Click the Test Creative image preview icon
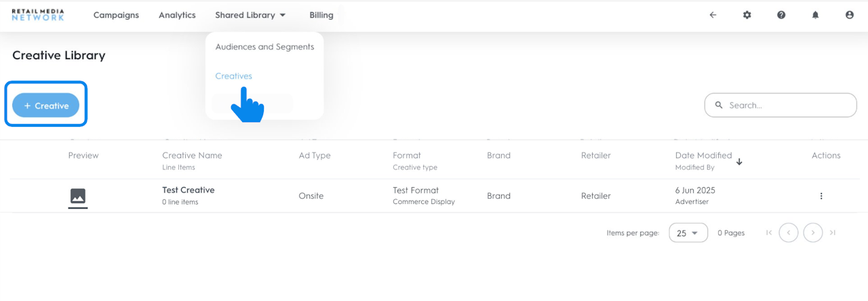This screenshot has width=868, height=301. [78, 197]
